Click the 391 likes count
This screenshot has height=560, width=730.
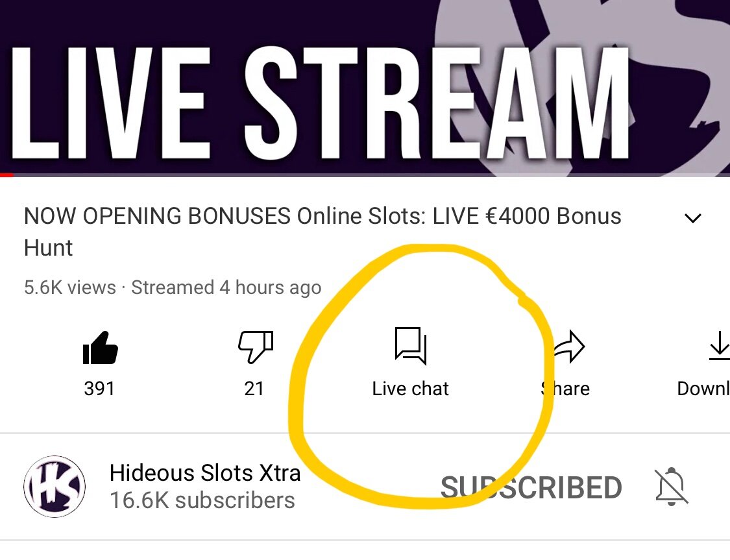pos(99,388)
